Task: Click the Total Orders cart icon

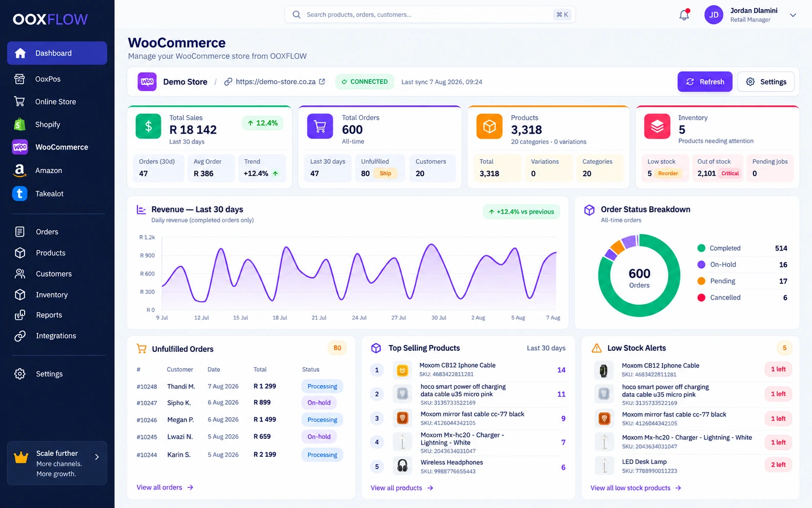Action: [x=320, y=126]
